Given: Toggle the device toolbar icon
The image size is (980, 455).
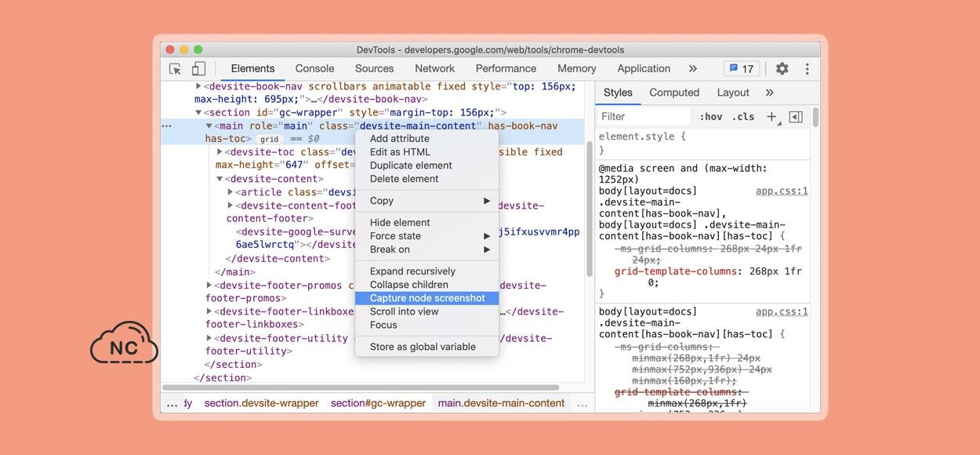Looking at the screenshot, I should click(x=198, y=69).
